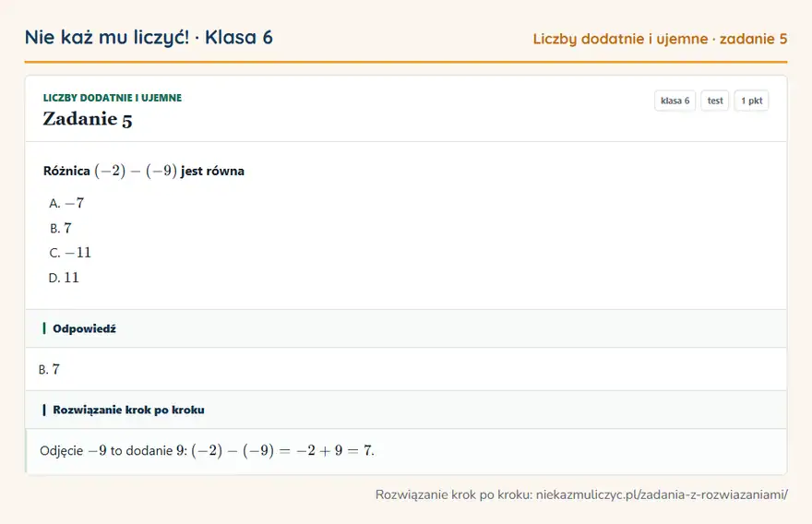Click the 'Nie każ mu liczyć! · Klasa 6' header title
812x524 pixels.
pos(149,37)
